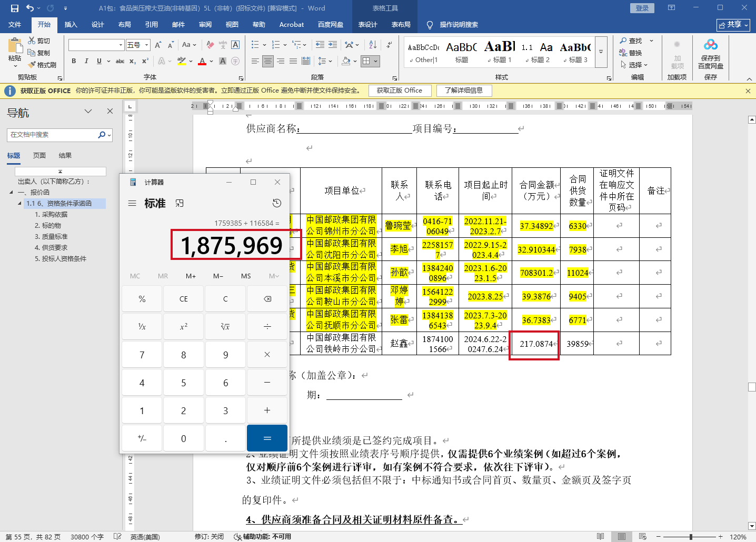Toggle calculator keep-on-top mode icon
The width and height of the screenshot is (756, 542).
click(x=180, y=203)
